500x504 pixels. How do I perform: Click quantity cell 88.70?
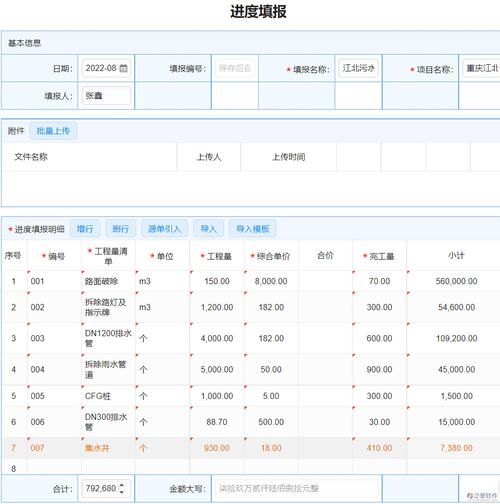[x=217, y=422]
